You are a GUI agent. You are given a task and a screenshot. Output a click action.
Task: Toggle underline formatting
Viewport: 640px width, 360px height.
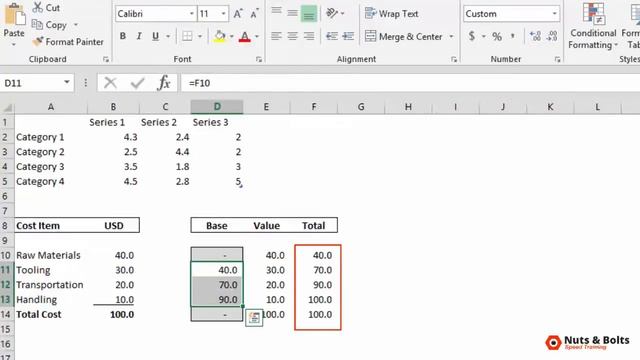point(155,36)
